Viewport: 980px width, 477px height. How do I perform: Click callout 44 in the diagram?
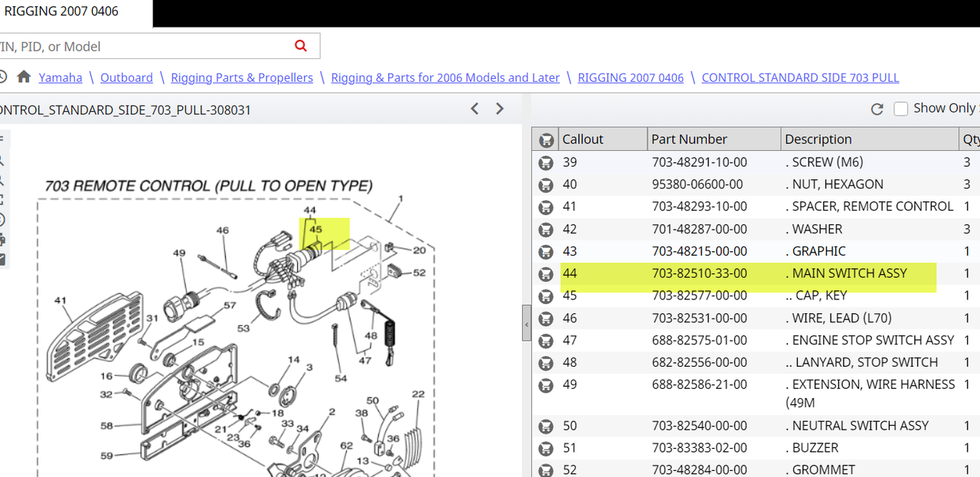[x=309, y=210]
